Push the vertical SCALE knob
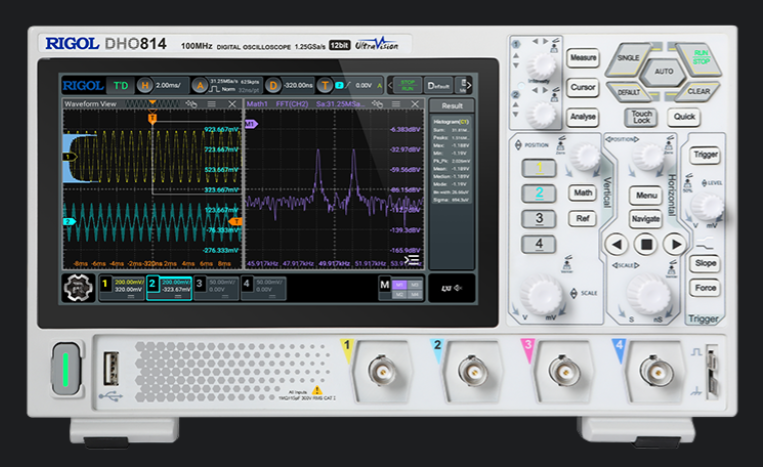This screenshot has height=467, width=763. (x=541, y=295)
